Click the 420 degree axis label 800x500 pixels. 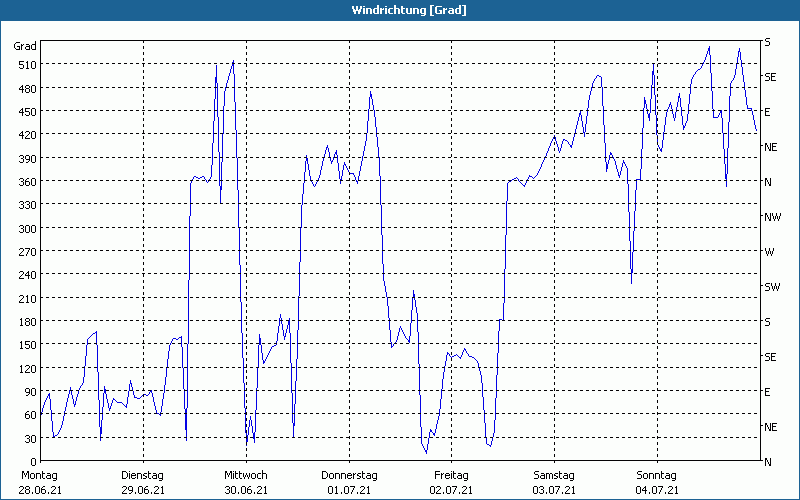click(28, 135)
